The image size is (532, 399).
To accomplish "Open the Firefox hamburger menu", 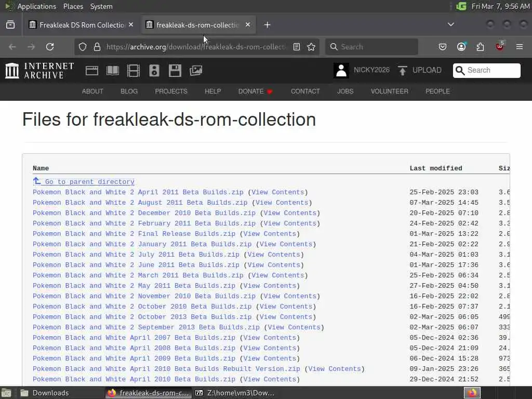I will [520, 46].
